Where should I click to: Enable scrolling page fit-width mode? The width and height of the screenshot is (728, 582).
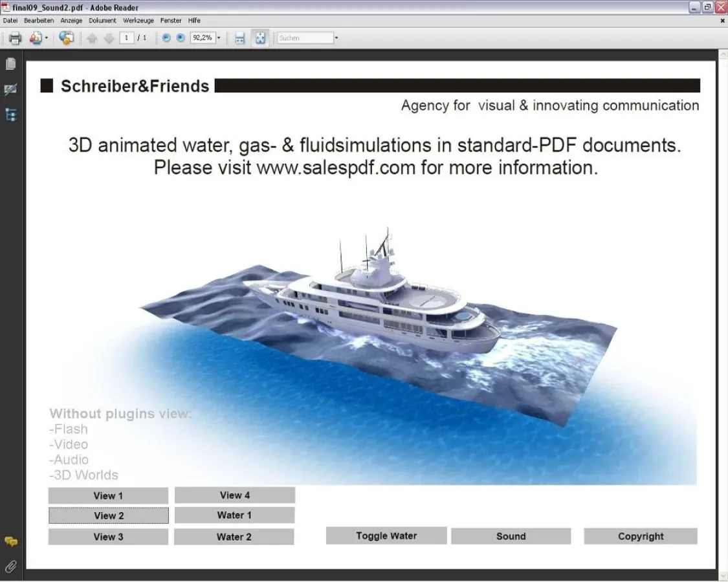point(239,38)
